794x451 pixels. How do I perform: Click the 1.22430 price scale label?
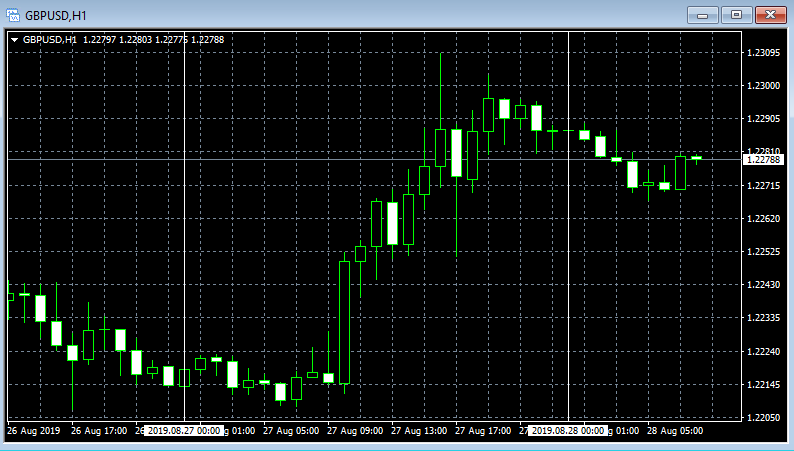763,284
